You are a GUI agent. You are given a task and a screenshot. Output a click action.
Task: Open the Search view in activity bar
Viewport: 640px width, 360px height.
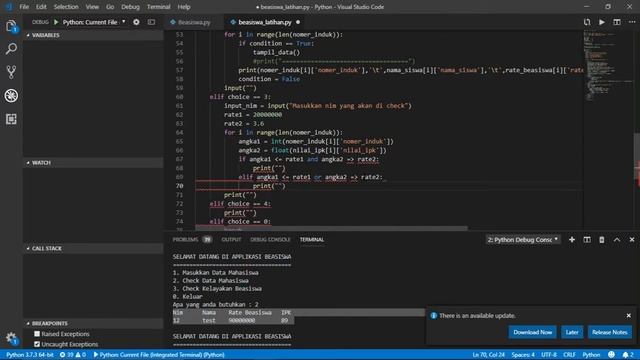point(11,49)
